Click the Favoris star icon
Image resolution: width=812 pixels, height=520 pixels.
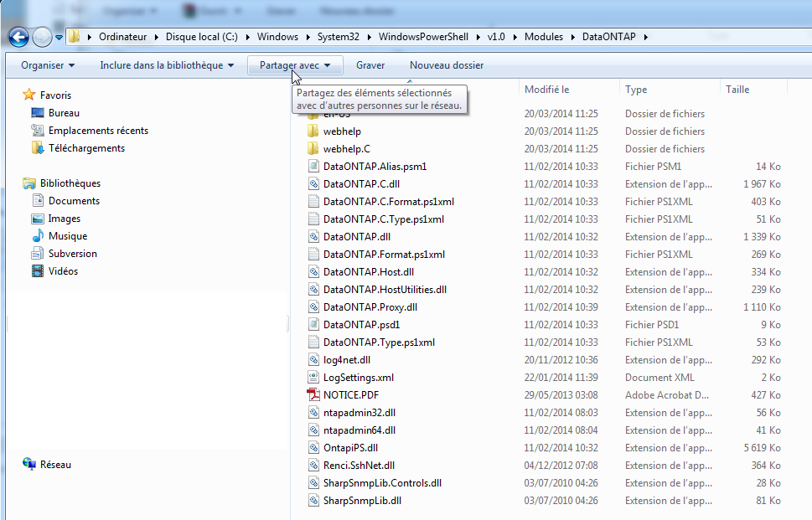pyautogui.click(x=29, y=95)
